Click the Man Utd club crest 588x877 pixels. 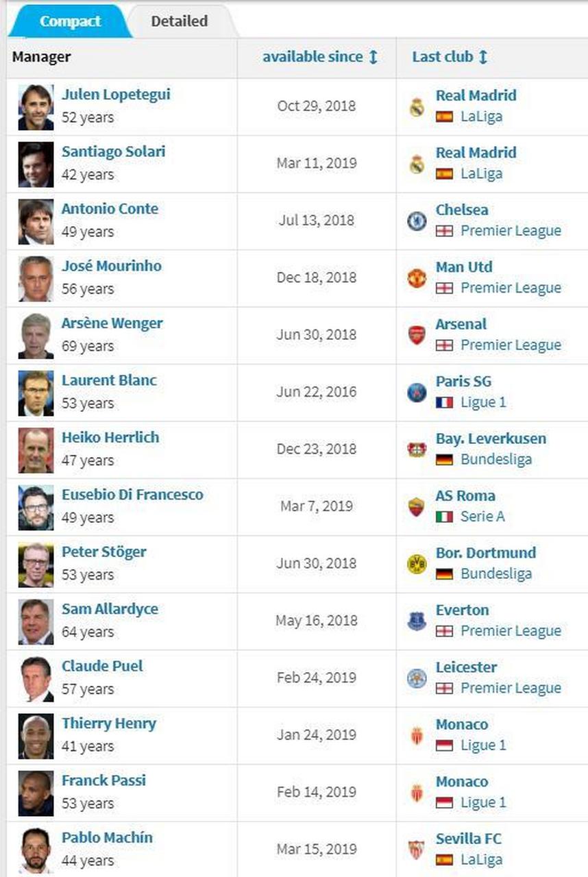417,277
